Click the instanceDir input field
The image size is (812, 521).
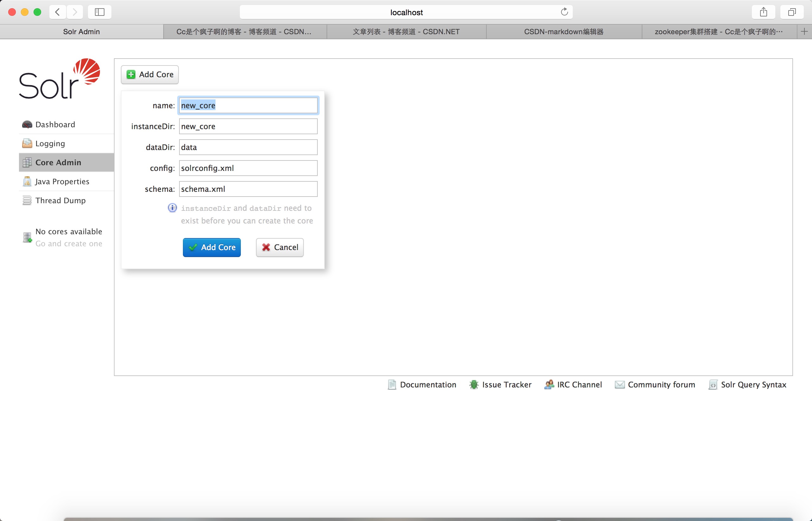pos(248,126)
